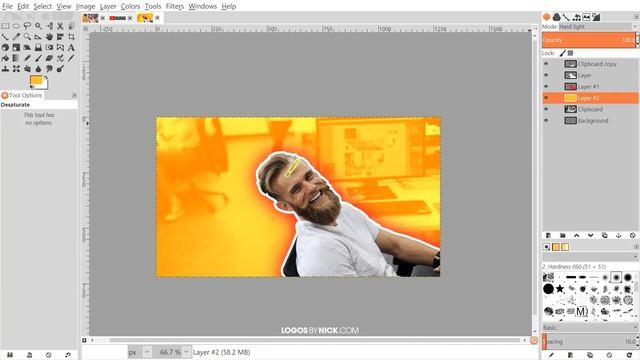Open the Windows menu
The width and height of the screenshot is (640, 360).
(x=202, y=6)
